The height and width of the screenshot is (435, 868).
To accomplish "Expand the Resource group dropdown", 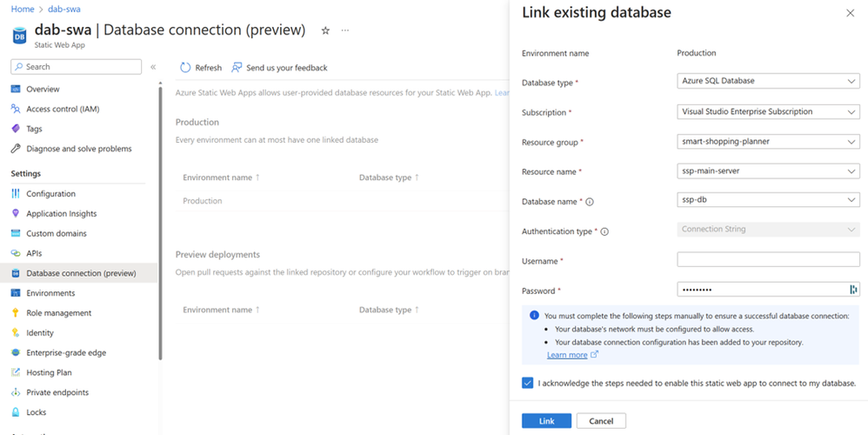I will (768, 142).
